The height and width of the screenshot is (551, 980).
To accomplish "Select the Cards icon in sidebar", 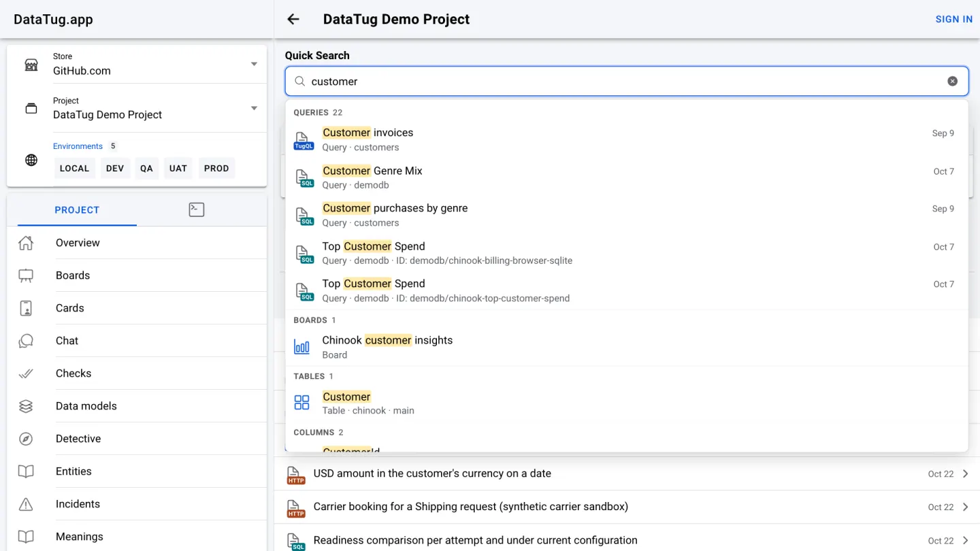I will click(x=26, y=308).
